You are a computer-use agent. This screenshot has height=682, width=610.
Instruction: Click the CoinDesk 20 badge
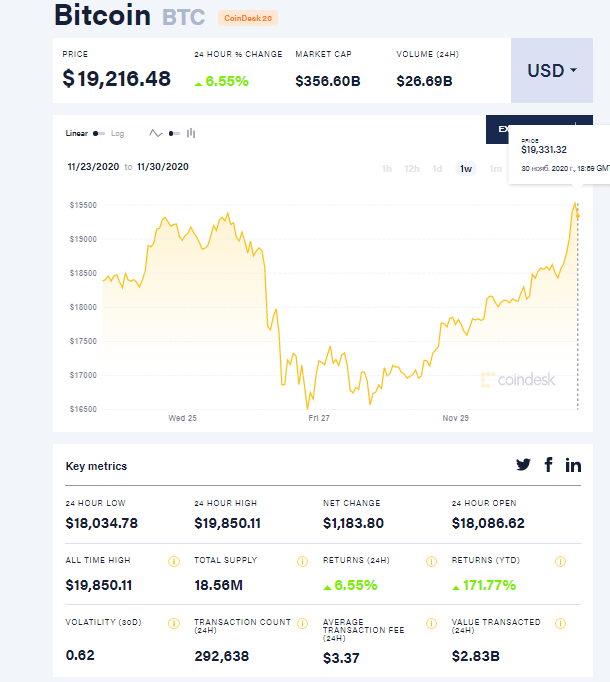(x=247, y=17)
